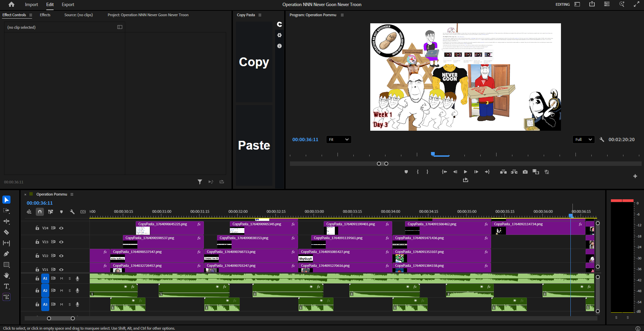The image size is (644, 331).
Task: Mute audio track A2
Action: 61,290
